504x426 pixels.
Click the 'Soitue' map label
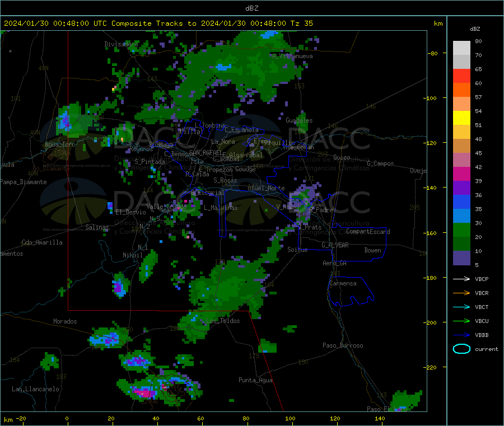[x=297, y=250]
